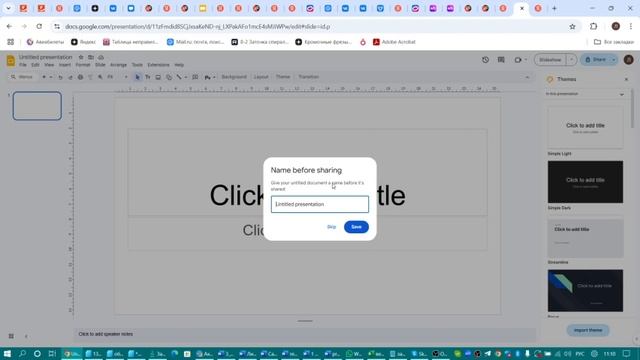This screenshot has width=640, height=360.
Task: Click the new slide plus button
Action: pyautogui.click(x=44, y=77)
